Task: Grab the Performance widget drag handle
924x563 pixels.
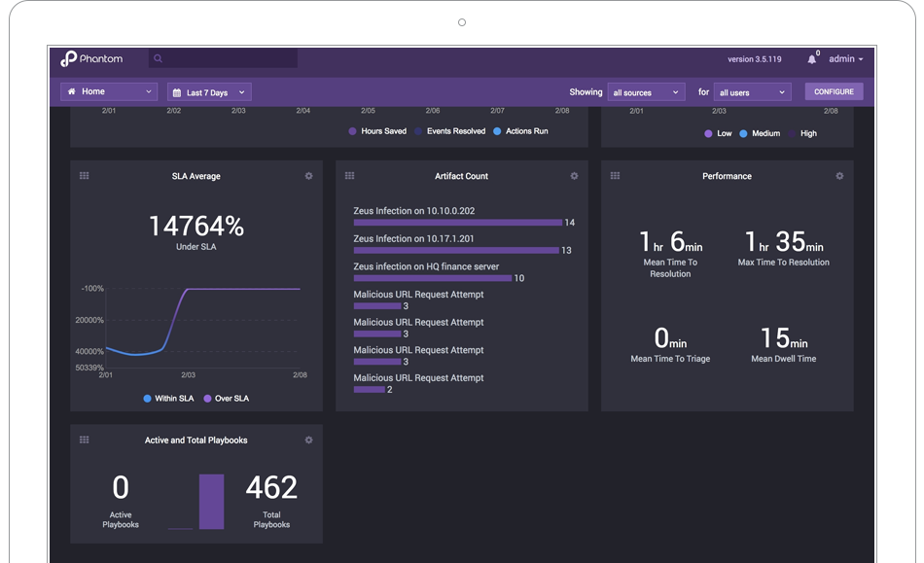Action: tap(616, 175)
